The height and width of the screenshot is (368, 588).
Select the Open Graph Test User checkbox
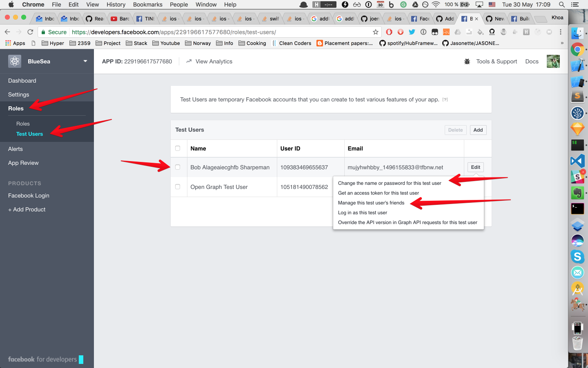coord(178,187)
